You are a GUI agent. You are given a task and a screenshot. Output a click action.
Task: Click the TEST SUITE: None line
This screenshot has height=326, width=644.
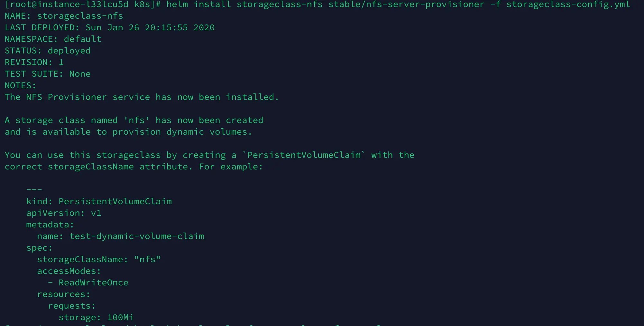tap(48, 74)
